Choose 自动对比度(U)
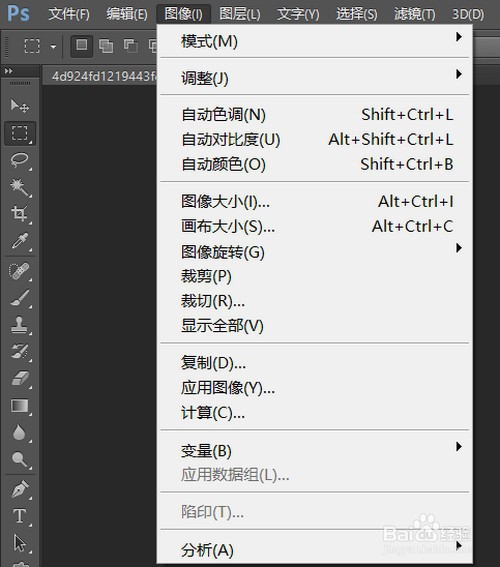This screenshot has height=567, width=500. [315, 139]
